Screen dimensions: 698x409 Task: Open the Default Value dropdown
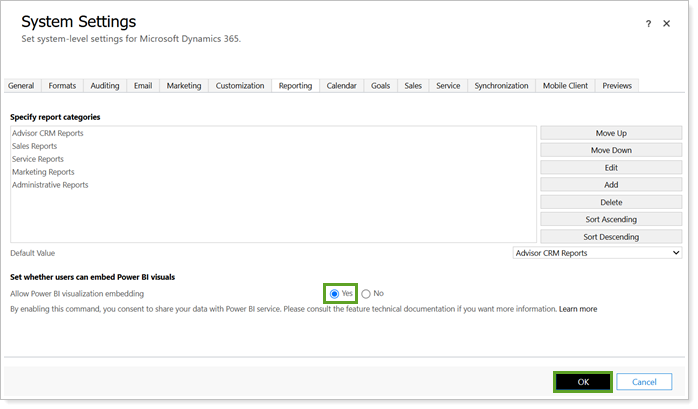coord(597,253)
